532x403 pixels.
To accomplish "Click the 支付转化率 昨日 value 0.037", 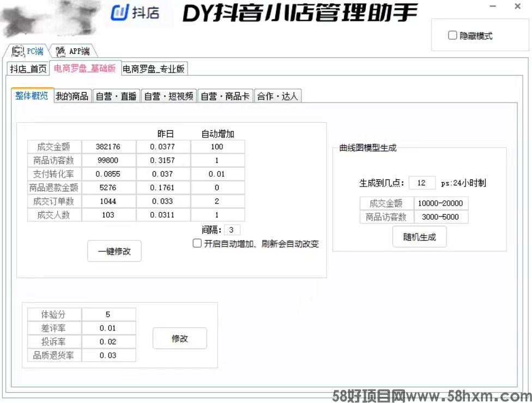I will [x=163, y=174].
